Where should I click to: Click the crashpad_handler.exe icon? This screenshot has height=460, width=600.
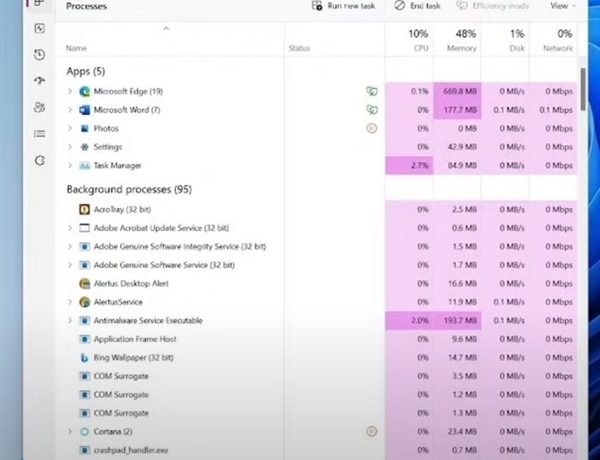pyautogui.click(x=84, y=450)
